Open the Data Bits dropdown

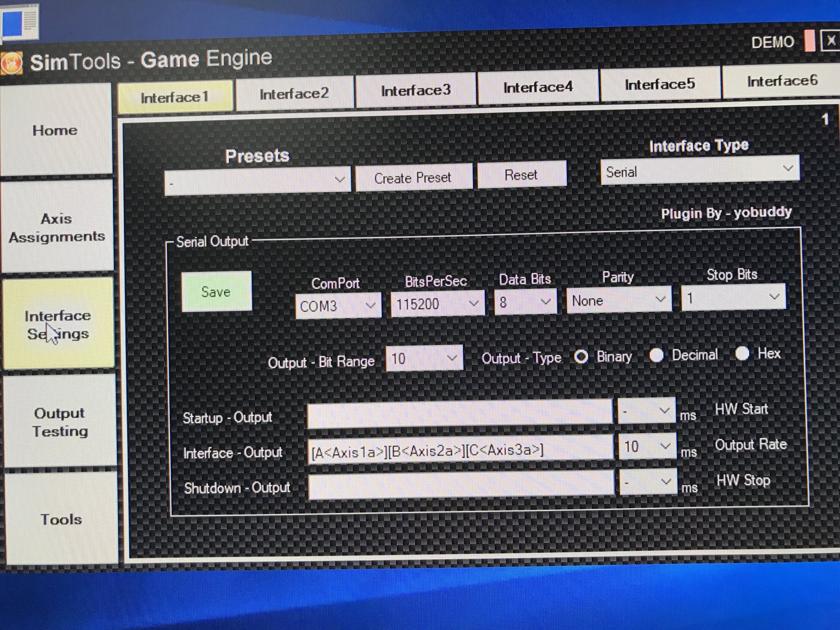pyautogui.click(x=525, y=302)
